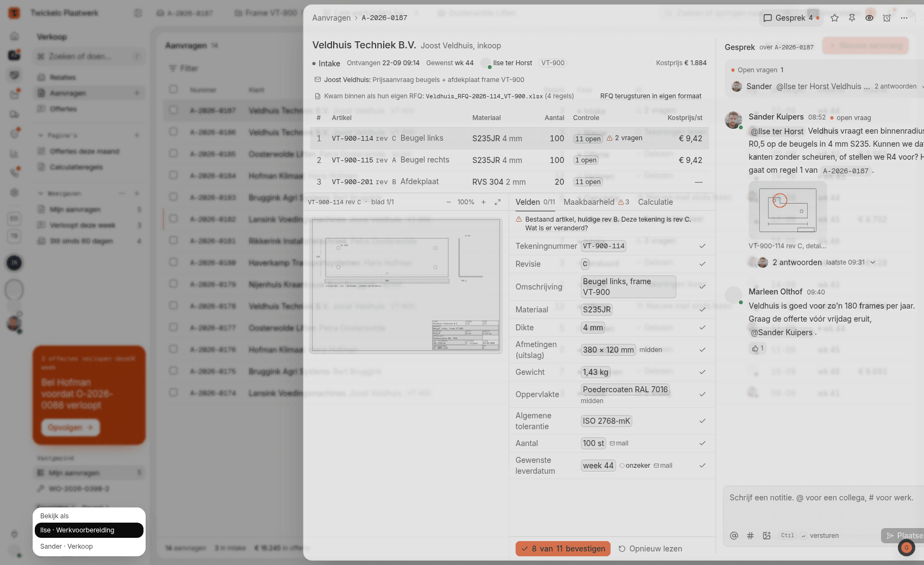Expand the drawing preview to fullscreen
The height and width of the screenshot is (565, 924).
click(497, 202)
